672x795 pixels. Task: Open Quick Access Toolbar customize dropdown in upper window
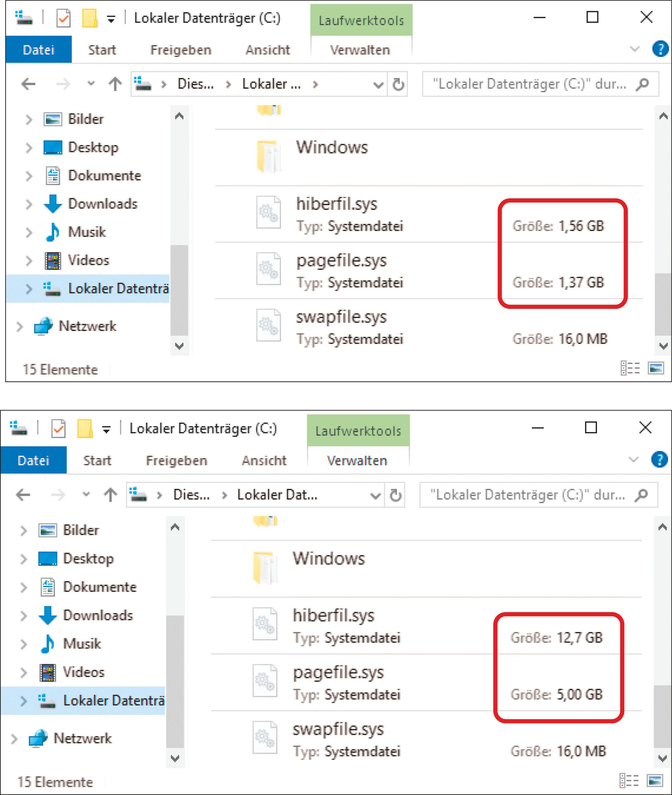pos(111,19)
